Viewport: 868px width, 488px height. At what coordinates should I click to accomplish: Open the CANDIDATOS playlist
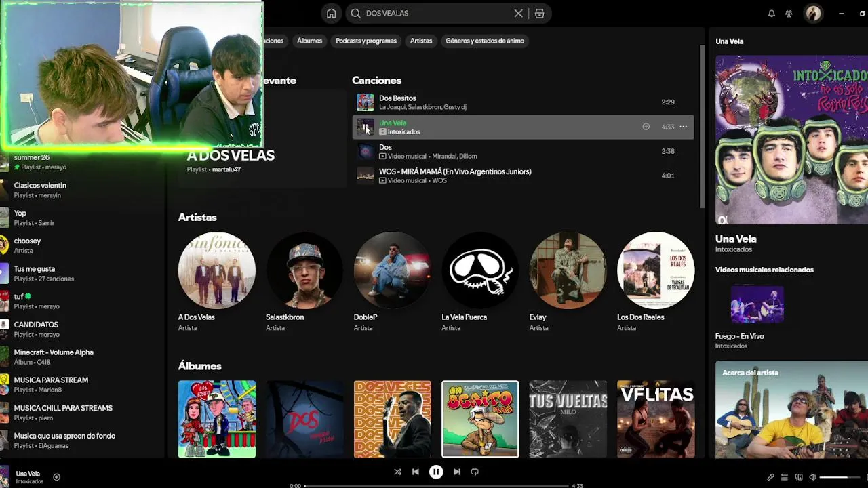pyautogui.click(x=81, y=329)
